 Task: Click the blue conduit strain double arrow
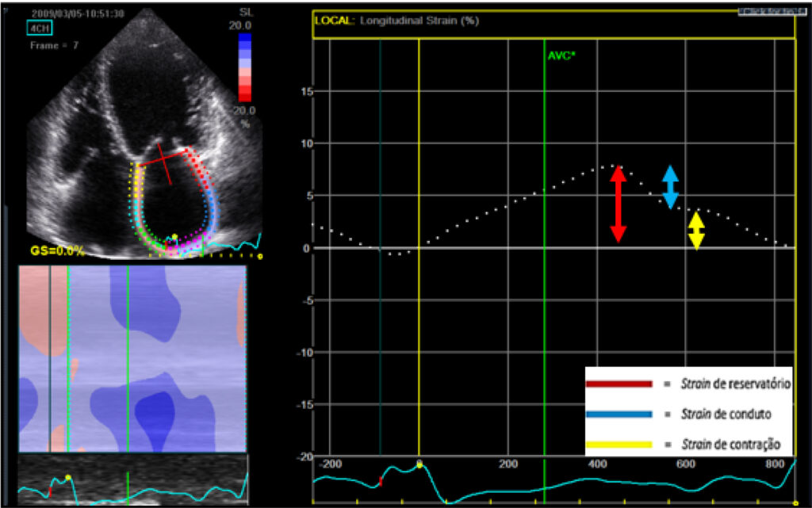click(670, 187)
